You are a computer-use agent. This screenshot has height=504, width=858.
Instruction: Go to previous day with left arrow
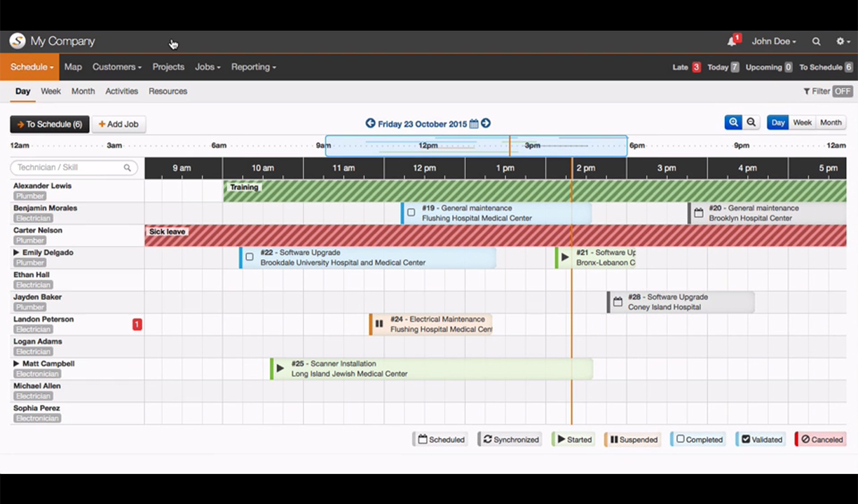point(370,123)
